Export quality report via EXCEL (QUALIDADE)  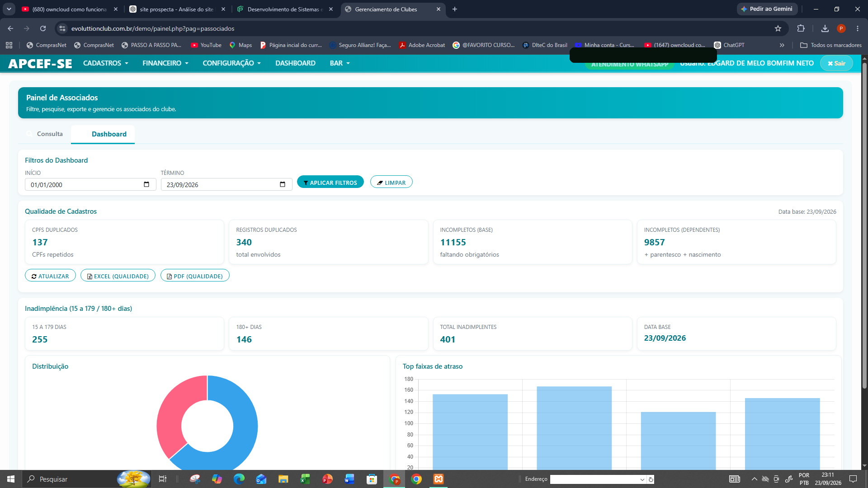(x=118, y=276)
